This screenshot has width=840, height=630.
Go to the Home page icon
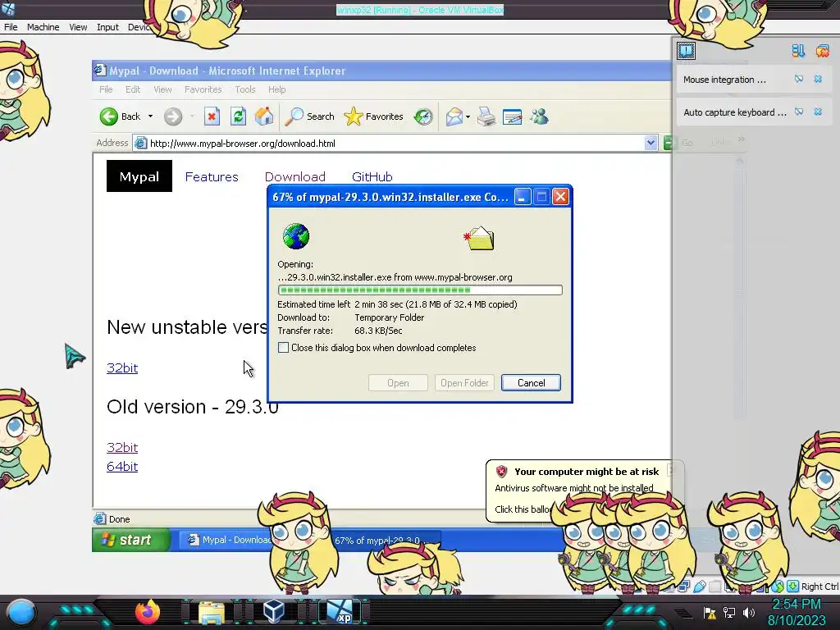264,116
